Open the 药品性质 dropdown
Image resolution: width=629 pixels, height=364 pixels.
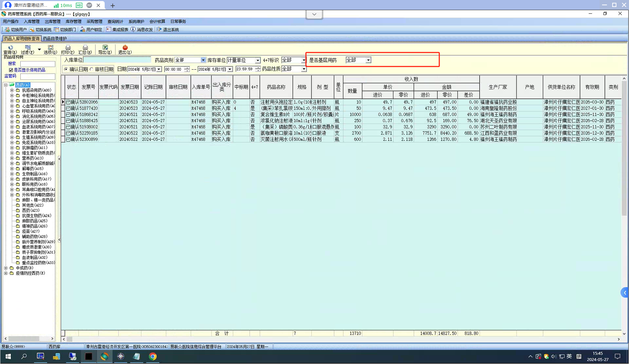[x=303, y=69]
